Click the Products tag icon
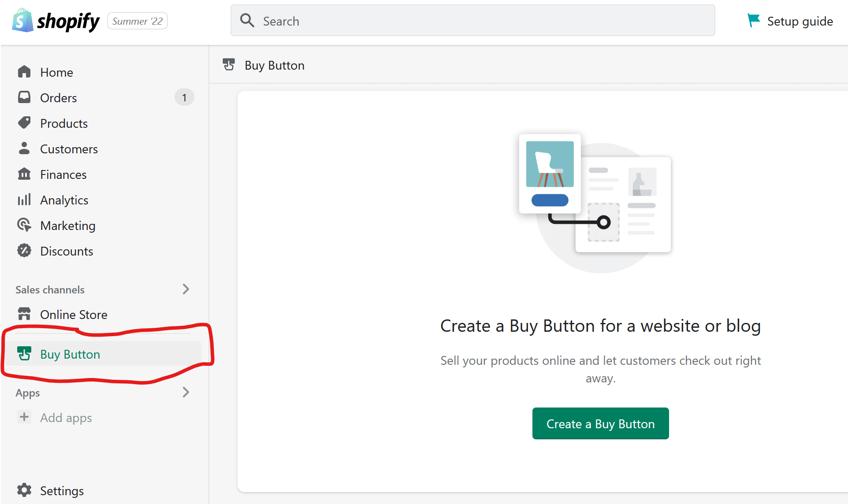Image resolution: width=848 pixels, height=504 pixels. (x=24, y=122)
